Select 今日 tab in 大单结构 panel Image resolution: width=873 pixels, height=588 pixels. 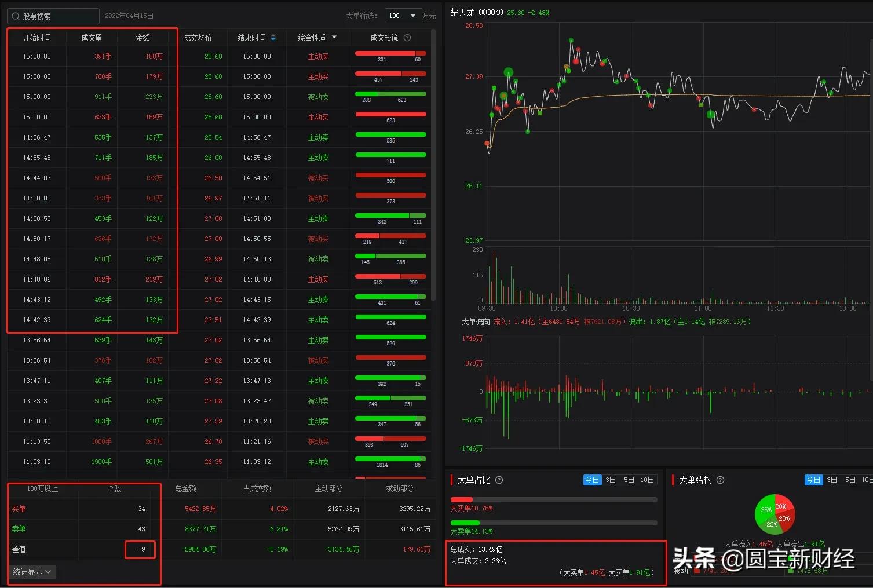click(813, 480)
